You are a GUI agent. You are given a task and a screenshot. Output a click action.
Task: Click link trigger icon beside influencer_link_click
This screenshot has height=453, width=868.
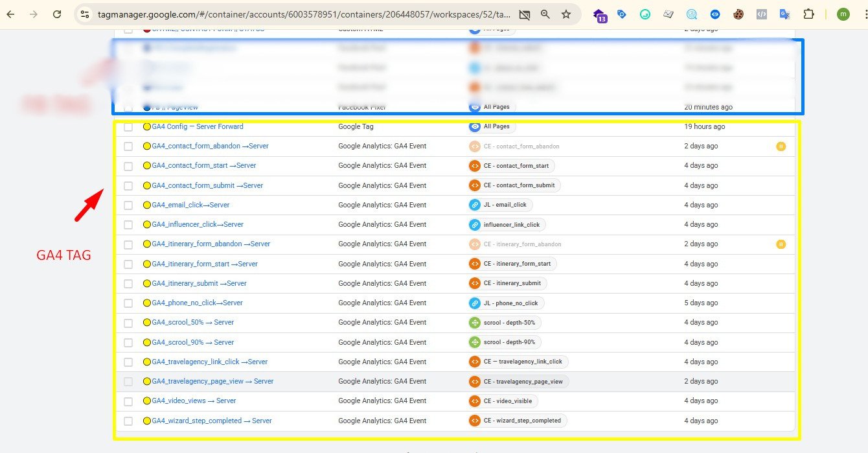click(475, 225)
